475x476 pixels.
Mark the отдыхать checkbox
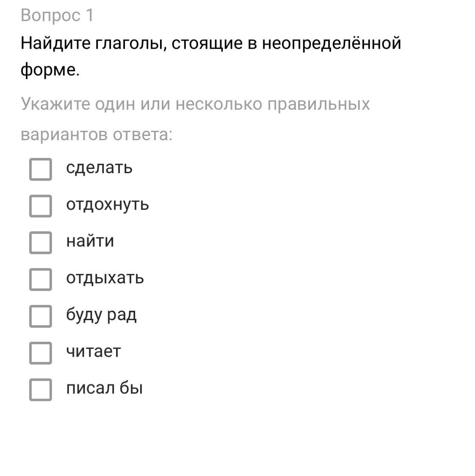tap(41, 280)
